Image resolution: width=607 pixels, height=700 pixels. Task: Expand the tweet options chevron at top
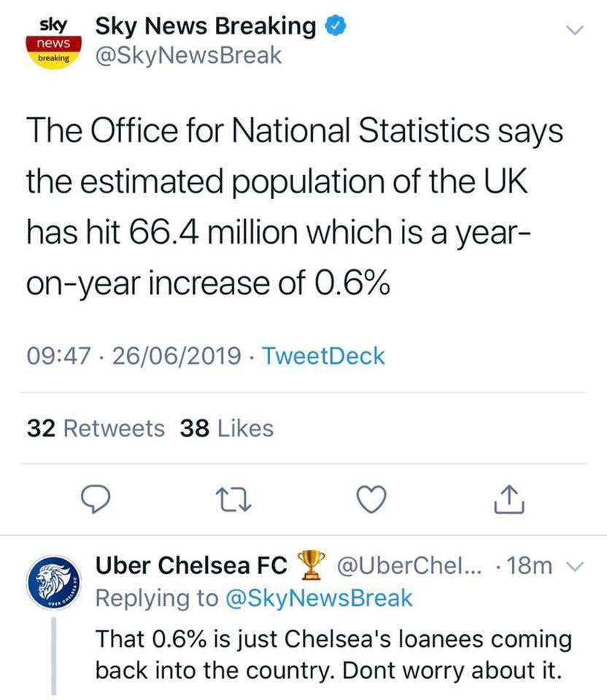(x=576, y=31)
